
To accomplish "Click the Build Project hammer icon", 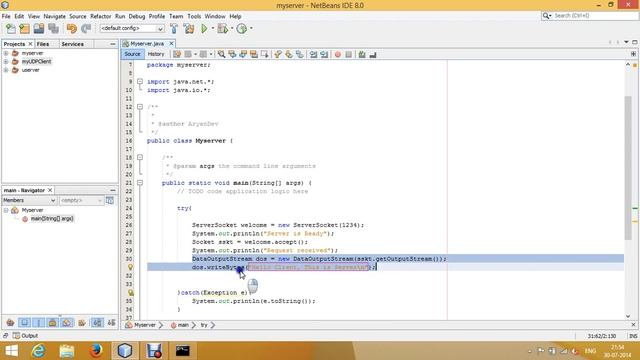I will pyautogui.click(x=174, y=29).
